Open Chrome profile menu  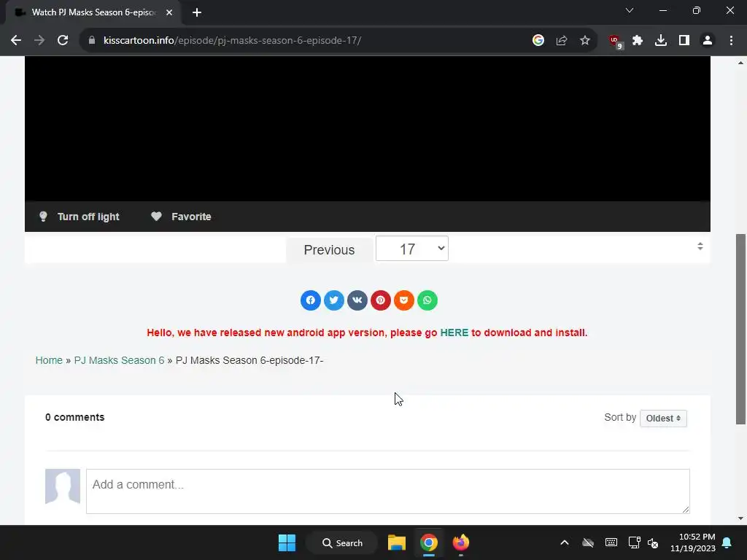point(708,41)
